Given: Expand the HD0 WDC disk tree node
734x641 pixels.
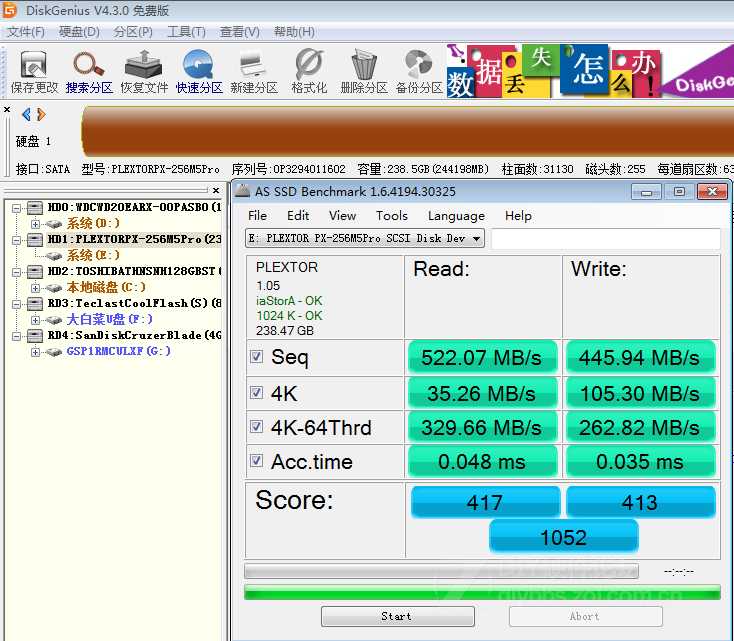Looking at the screenshot, I should click(x=18, y=208).
